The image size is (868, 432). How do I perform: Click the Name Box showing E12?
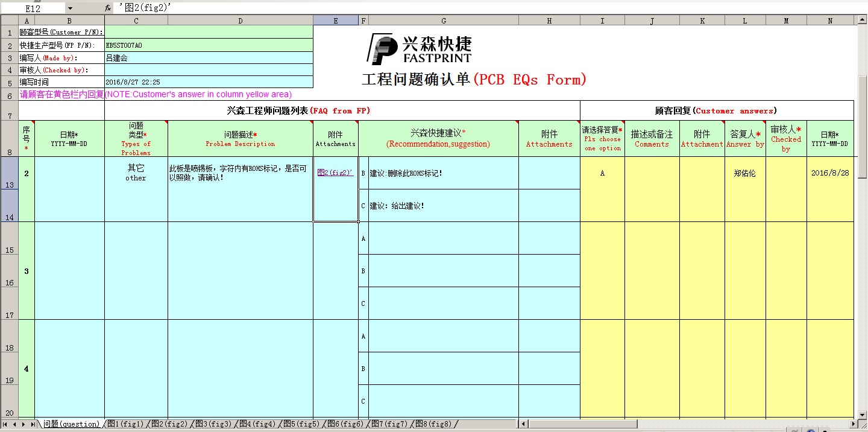click(33, 8)
